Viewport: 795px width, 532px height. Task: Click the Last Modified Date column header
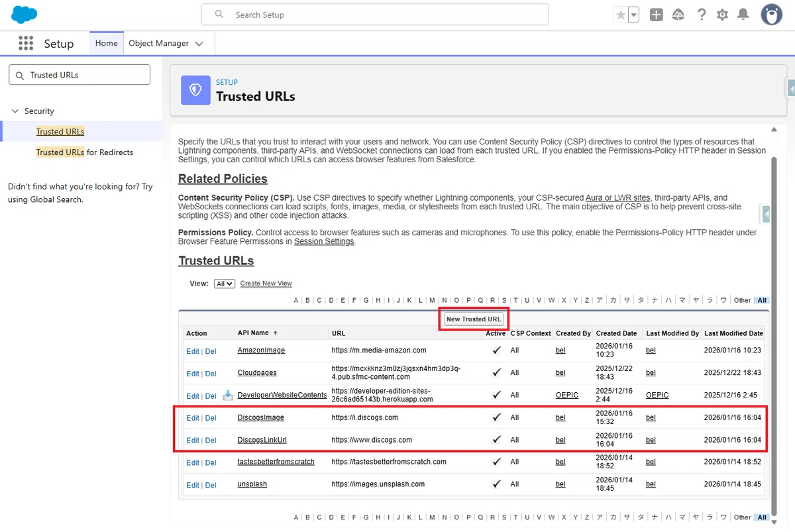pos(733,333)
